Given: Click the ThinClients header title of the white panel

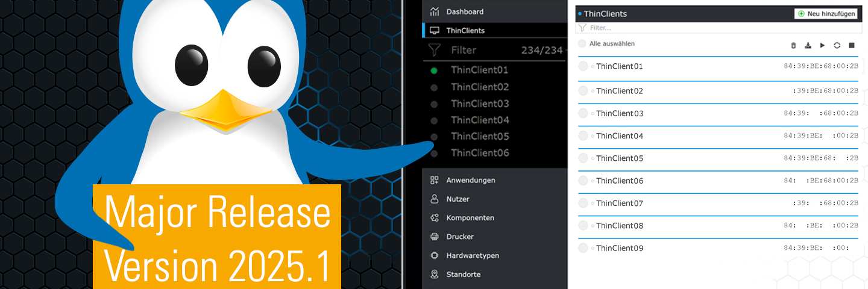Looking at the screenshot, I should [605, 13].
